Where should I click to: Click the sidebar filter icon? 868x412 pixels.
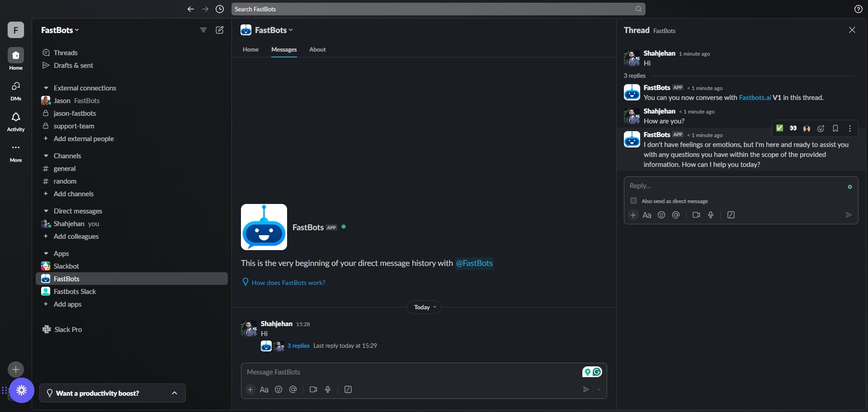[x=203, y=30]
